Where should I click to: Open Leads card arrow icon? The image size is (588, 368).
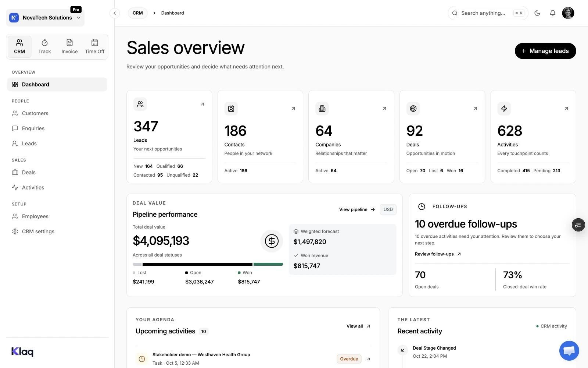[x=202, y=104]
